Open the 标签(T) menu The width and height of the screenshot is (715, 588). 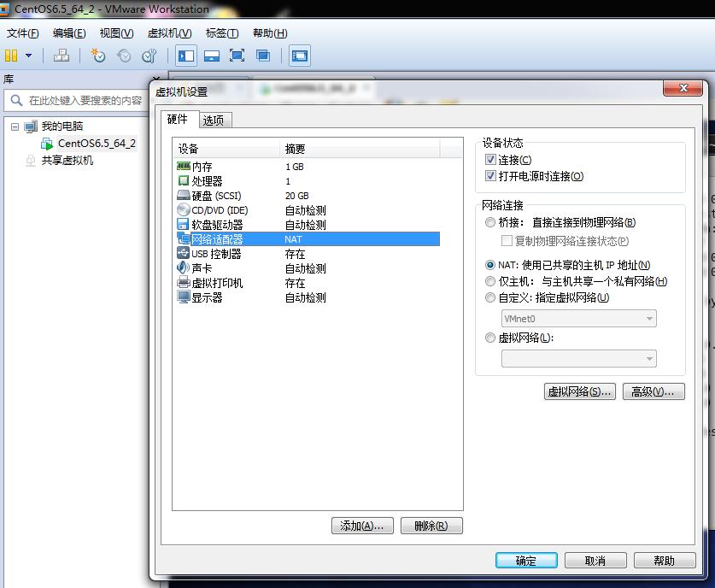click(x=222, y=33)
